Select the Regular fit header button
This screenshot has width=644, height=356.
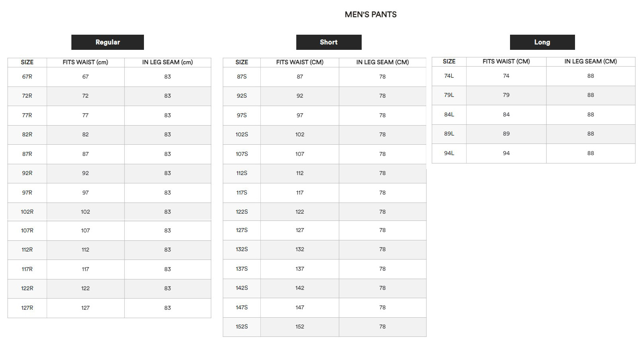pos(108,42)
